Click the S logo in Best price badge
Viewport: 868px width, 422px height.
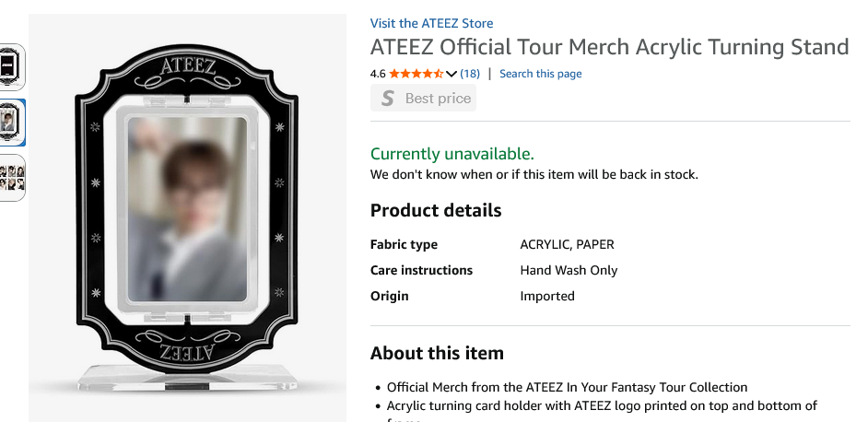click(388, 99)
